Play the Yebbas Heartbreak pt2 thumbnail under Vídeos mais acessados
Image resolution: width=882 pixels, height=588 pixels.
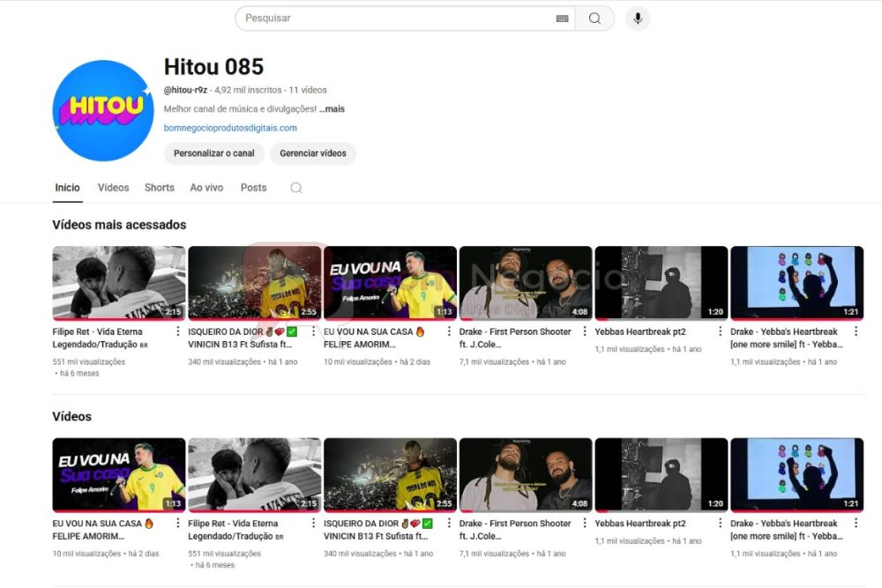click(x=661, y=283)
